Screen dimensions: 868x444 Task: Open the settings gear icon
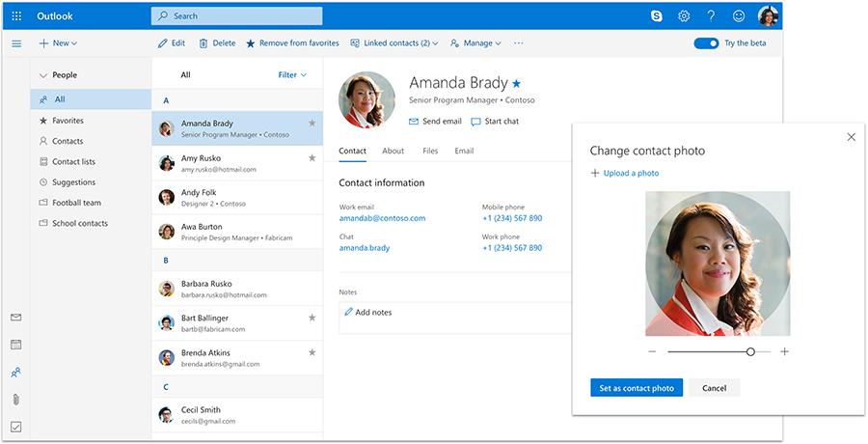click(684, 16)
